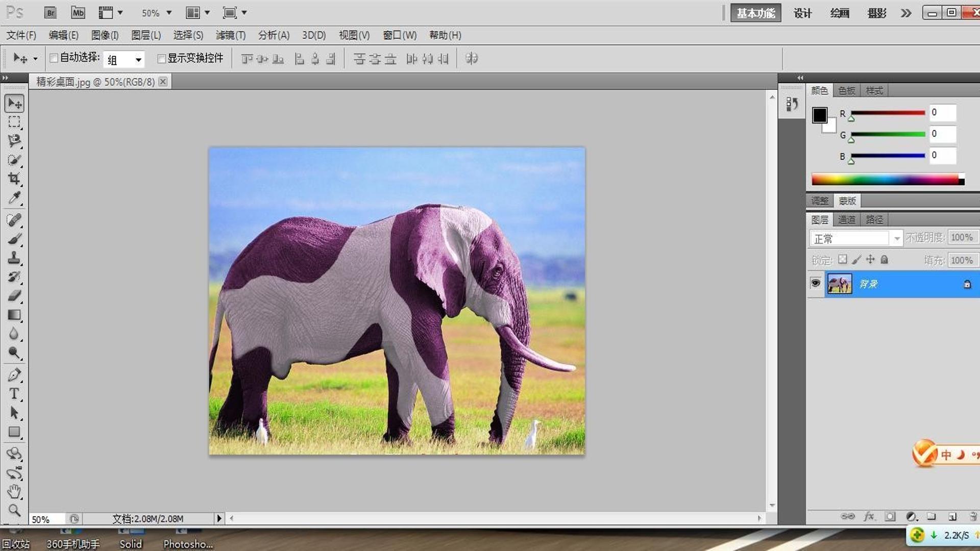Select the Quick Selection tool
This screenshot has height=551, width=980.
[14, 160]
